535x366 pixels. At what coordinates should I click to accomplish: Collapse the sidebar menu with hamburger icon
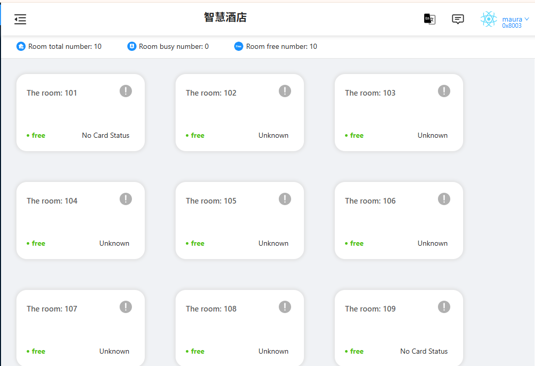tap(20, 19)
